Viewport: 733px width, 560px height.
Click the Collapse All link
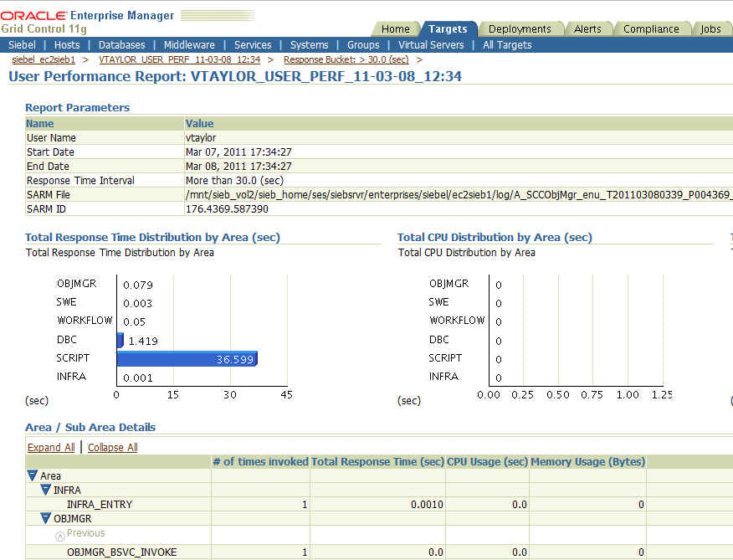pos(113,448)
